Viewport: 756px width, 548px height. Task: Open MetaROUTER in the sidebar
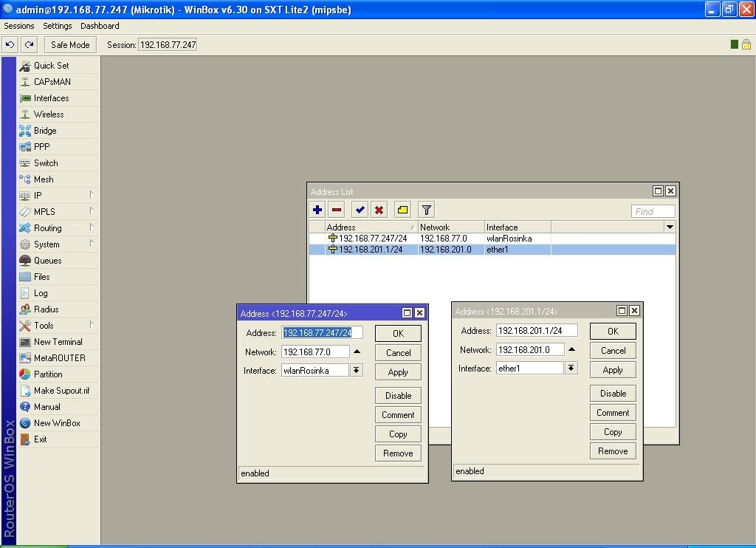tap(59, 358)
